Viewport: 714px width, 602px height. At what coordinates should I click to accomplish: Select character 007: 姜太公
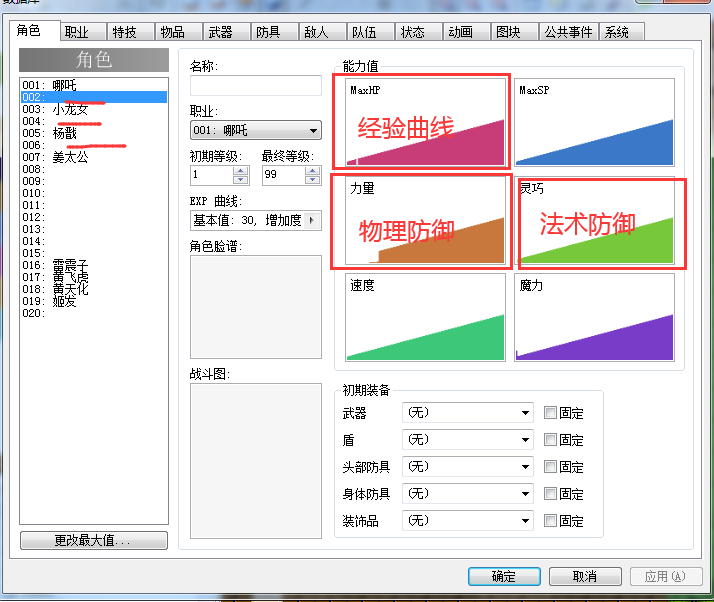(x=94, y=157)
